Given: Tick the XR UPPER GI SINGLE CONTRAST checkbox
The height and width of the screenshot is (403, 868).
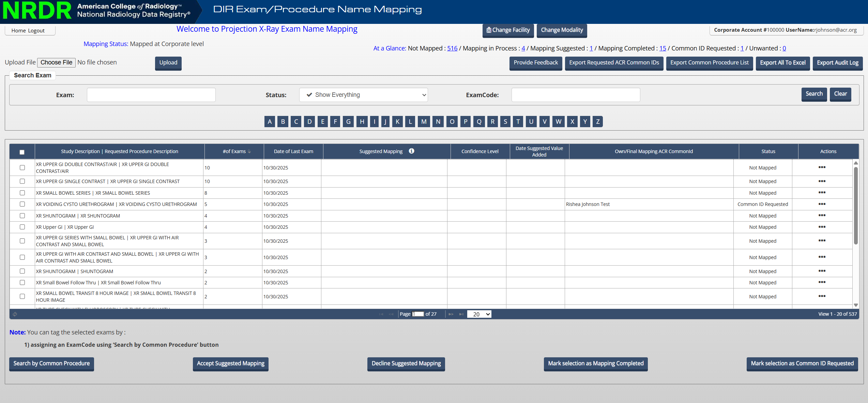Looking at the screenshot, I should (x=22, y=181).
